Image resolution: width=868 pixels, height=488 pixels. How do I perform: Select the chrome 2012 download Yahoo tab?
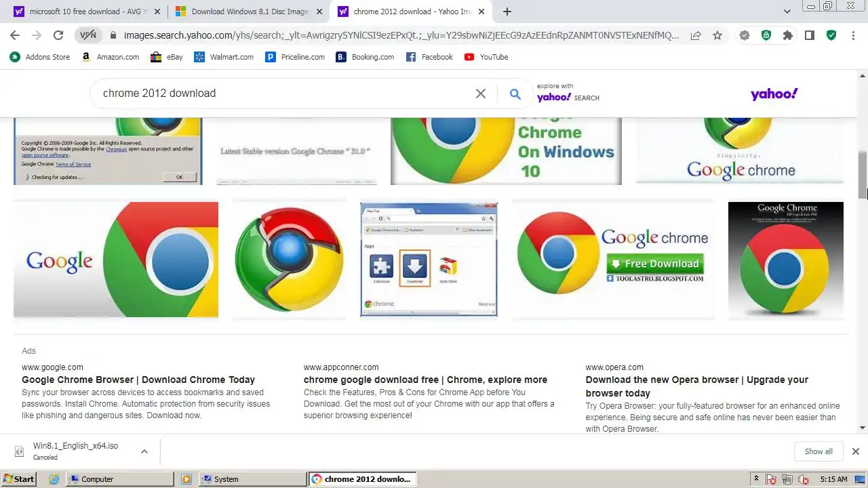tap(411, 12)
